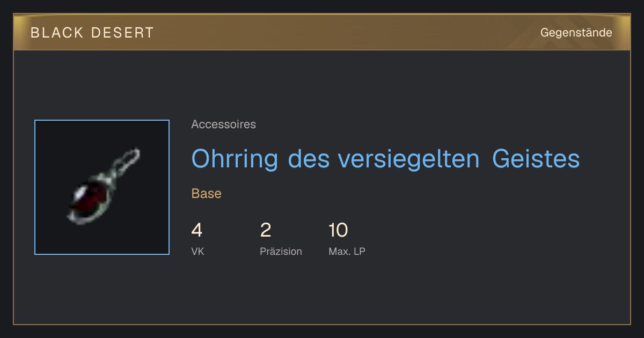Click the word DESERT in the header

[x=122, y=33]
